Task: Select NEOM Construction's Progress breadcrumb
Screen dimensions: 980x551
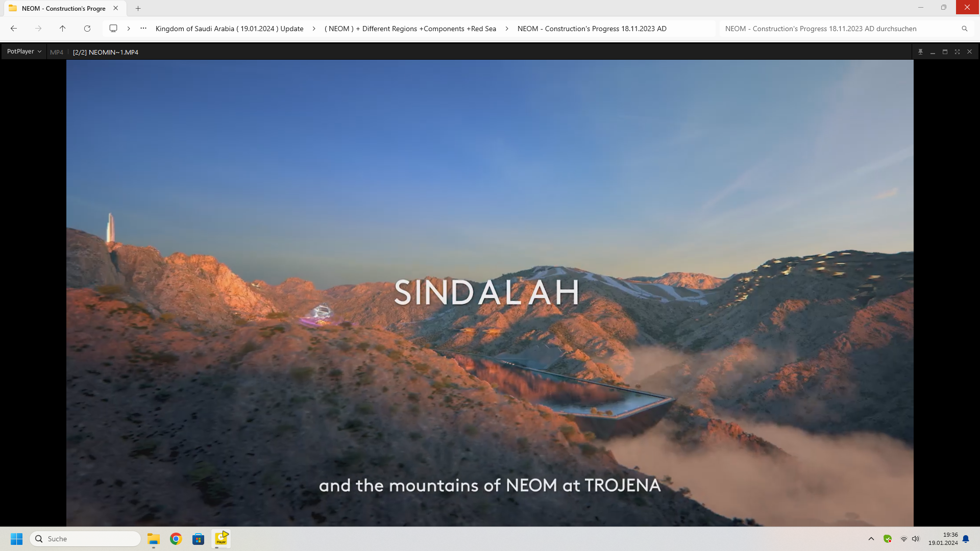Action: [x=592, y=29]
